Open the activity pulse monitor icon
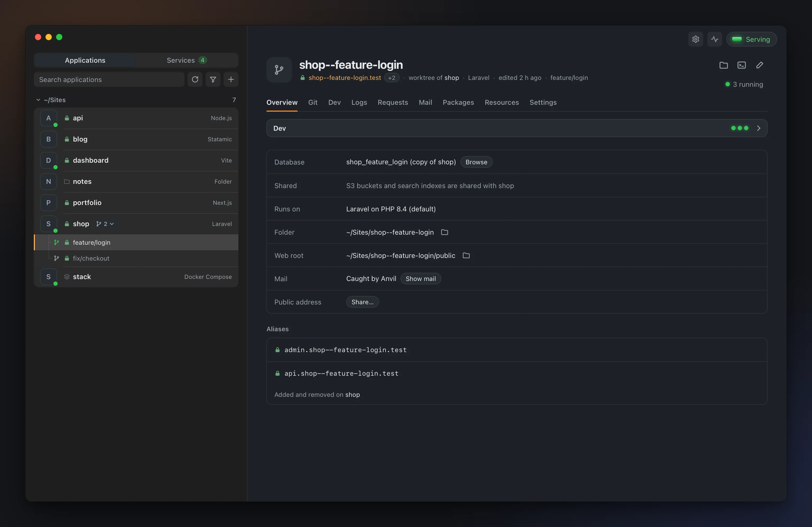Image resolution: width=812 pixels, height=527 pixels. point(714,39)
